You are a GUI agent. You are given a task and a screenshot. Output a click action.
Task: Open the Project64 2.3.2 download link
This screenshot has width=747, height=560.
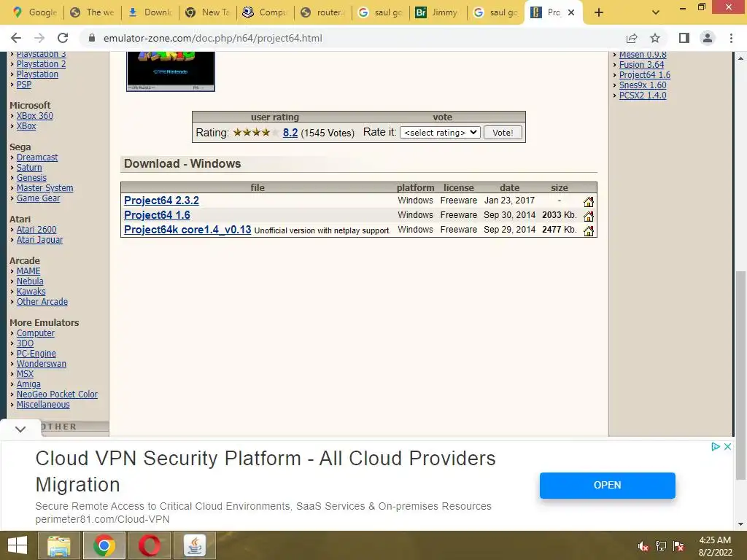[x=161, y=201]
